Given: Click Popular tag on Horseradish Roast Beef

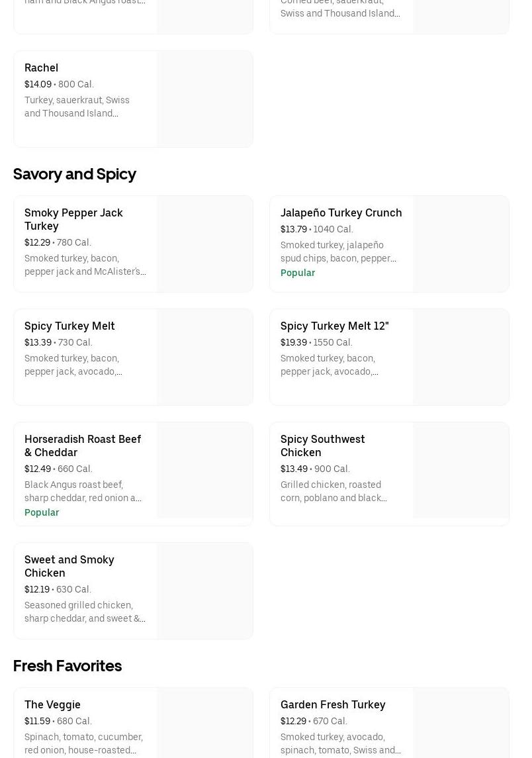Looking at the screenshot, I should pos(42,512).
